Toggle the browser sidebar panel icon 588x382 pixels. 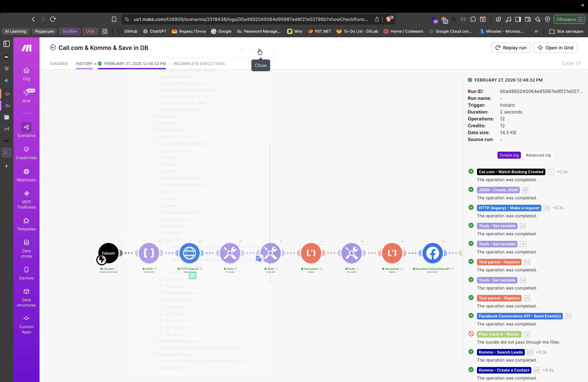(7, 44)
